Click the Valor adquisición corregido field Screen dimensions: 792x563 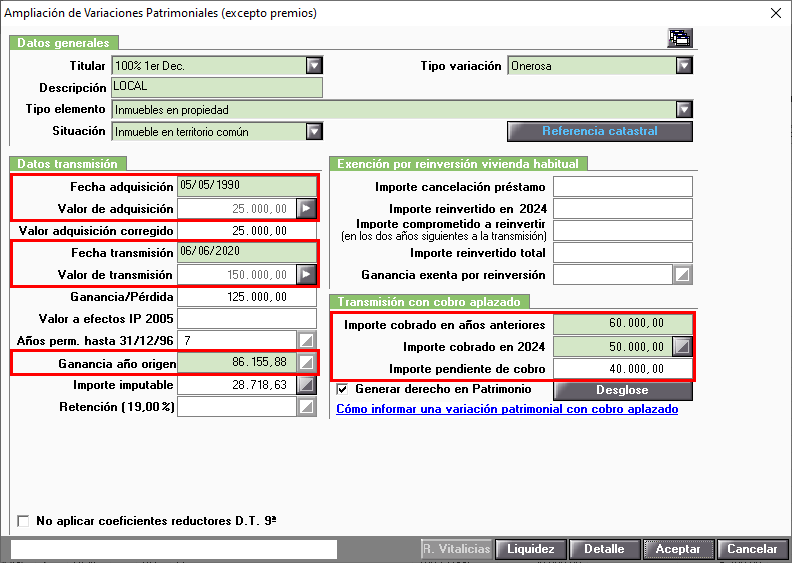[x=246, y=231]
